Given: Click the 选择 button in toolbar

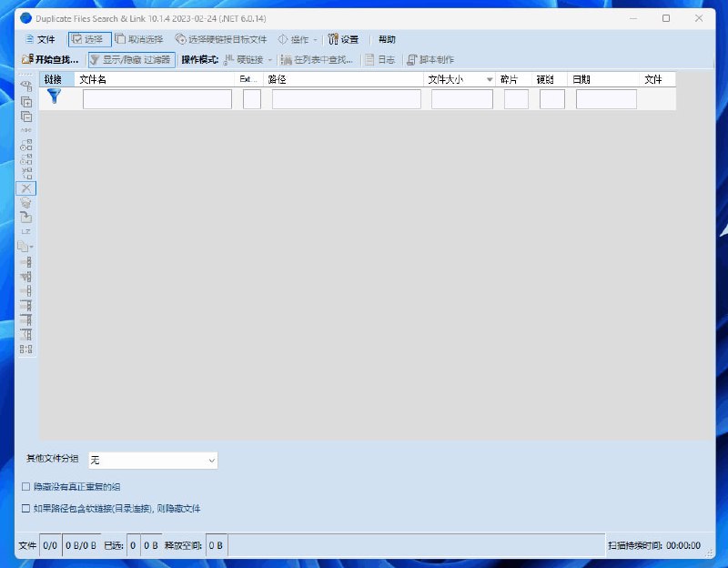Looking at the screenshot, I should 88,40.
